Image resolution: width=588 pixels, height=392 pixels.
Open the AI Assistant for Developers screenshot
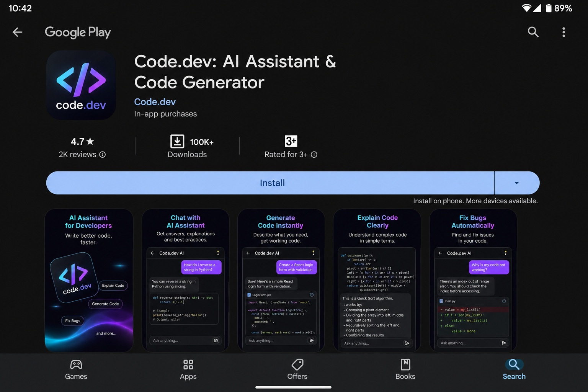point(89,280)
